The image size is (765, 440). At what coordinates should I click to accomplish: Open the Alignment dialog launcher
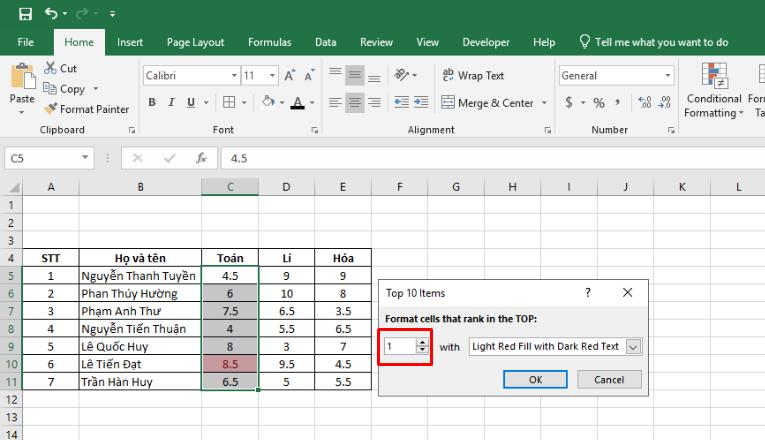click(x=548, y=130)
